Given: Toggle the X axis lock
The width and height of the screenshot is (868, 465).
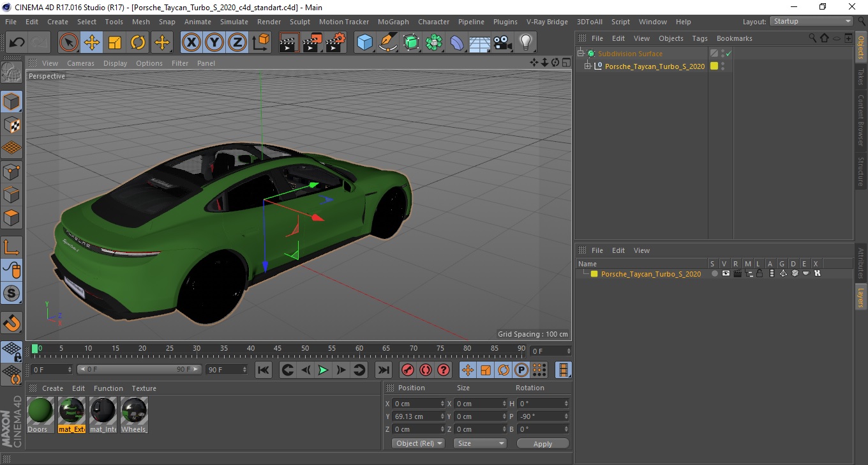Looking at the screenshot, I should click(191, 43).
